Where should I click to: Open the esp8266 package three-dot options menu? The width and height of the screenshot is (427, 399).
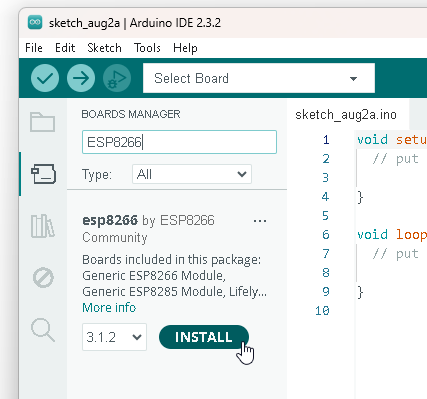point(260,221)
